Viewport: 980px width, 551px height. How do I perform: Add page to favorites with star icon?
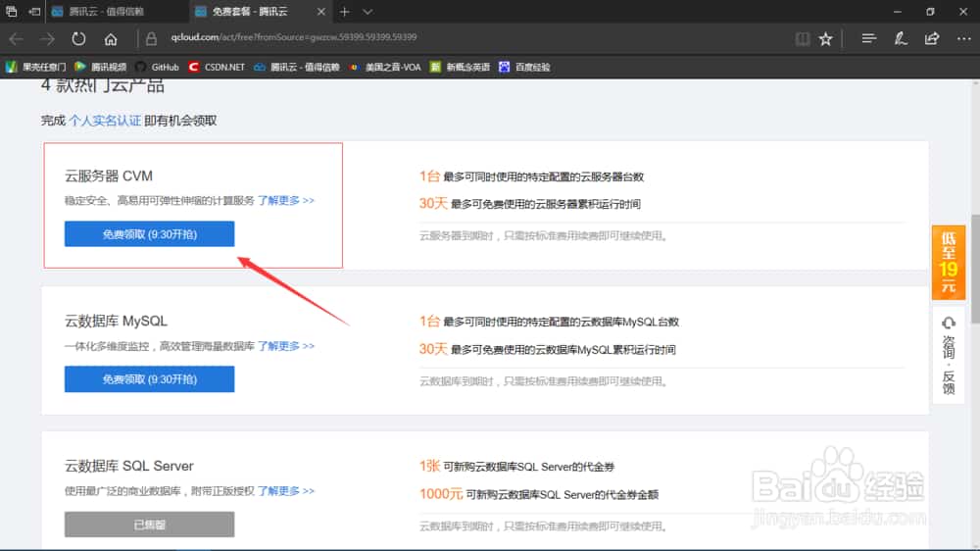[826, 39]
